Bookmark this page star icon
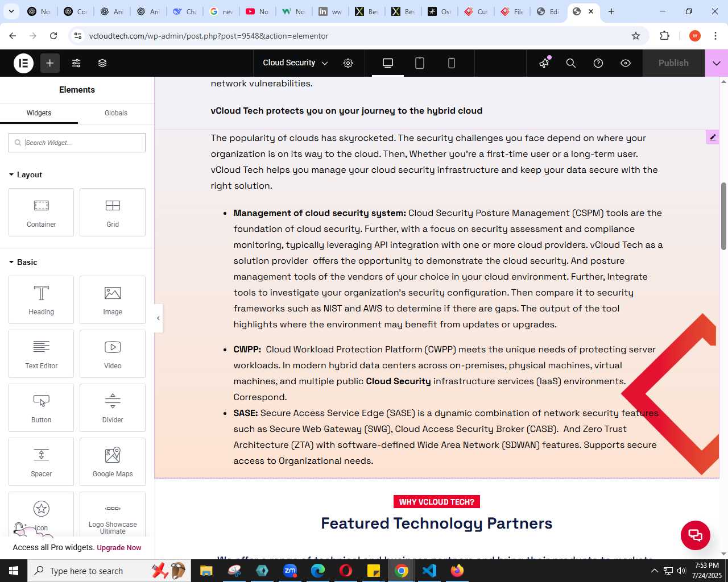This screenshot has height=582, width=728. click(x=636, y=36)
